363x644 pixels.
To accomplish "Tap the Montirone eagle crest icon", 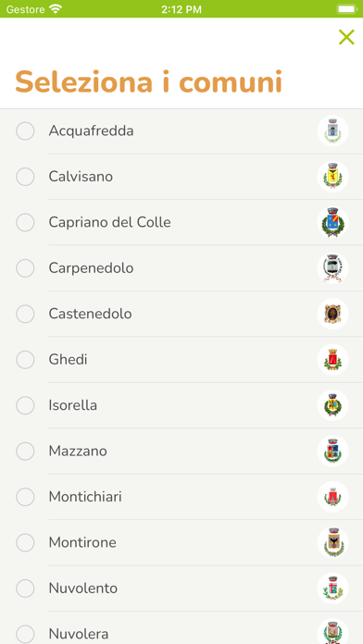I will coord(332,542).
